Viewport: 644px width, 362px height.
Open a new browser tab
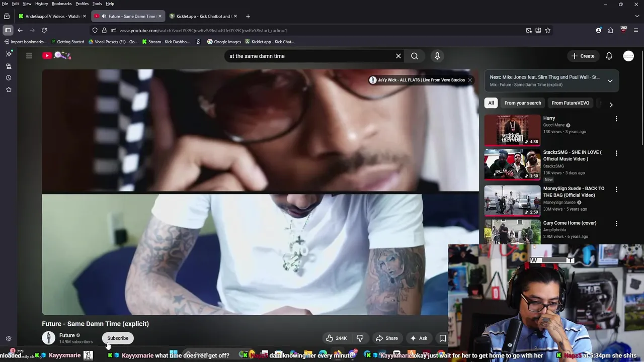248,16
